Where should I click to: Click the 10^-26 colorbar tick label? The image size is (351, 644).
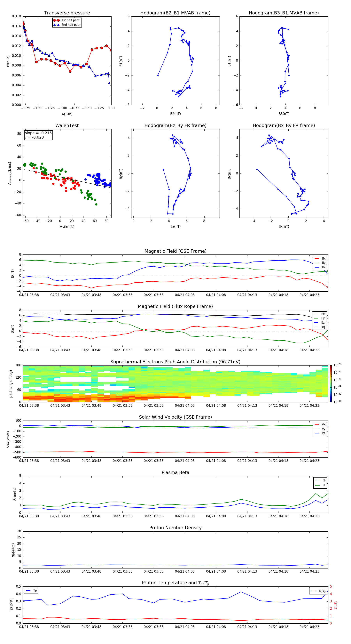[x=337, y=365]
